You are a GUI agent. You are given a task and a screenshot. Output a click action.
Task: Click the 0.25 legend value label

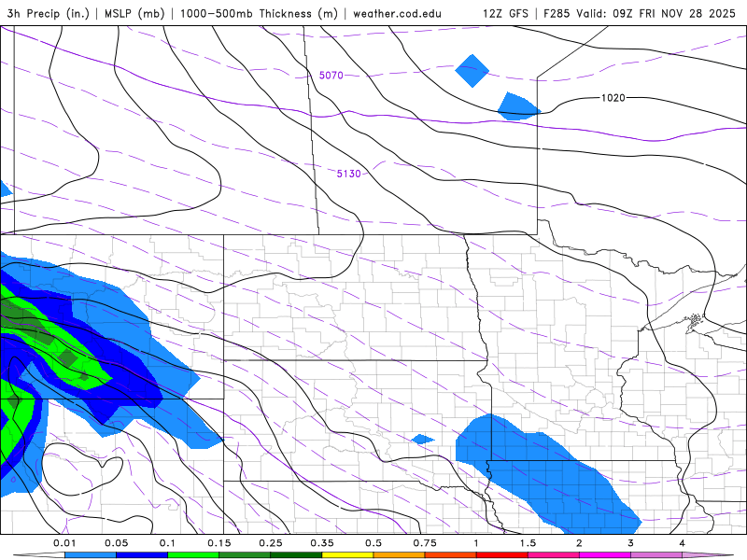click(x=271, y=543)
